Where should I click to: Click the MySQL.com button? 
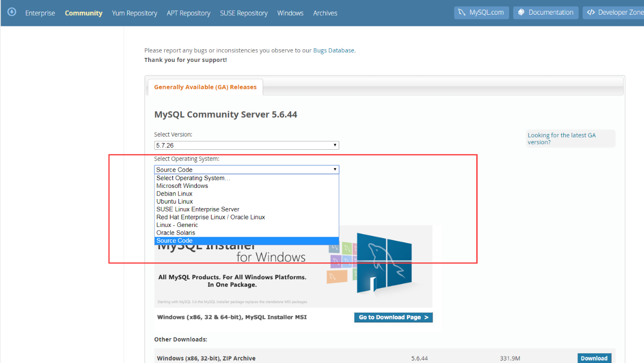481,13
